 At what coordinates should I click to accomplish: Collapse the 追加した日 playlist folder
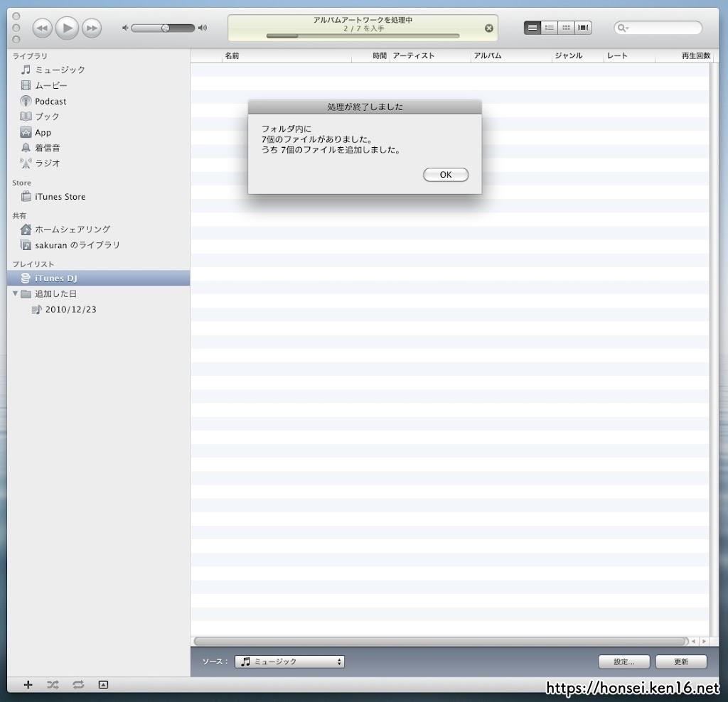click(x=14, y=293)
